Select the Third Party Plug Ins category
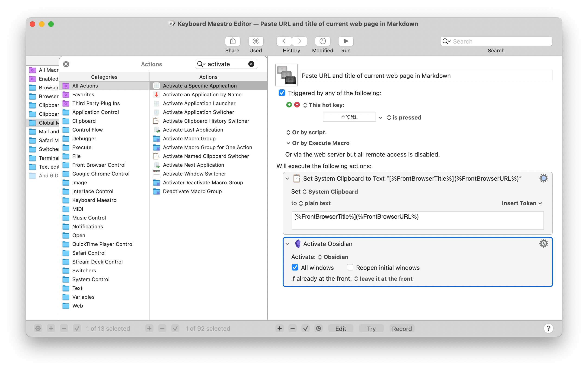 105,103
